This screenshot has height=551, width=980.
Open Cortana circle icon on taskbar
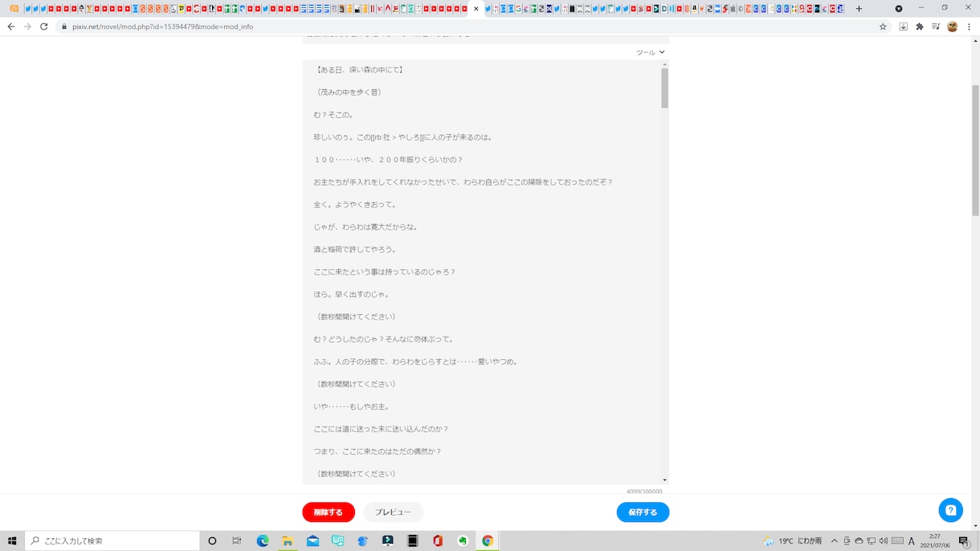tap(212, 541)
